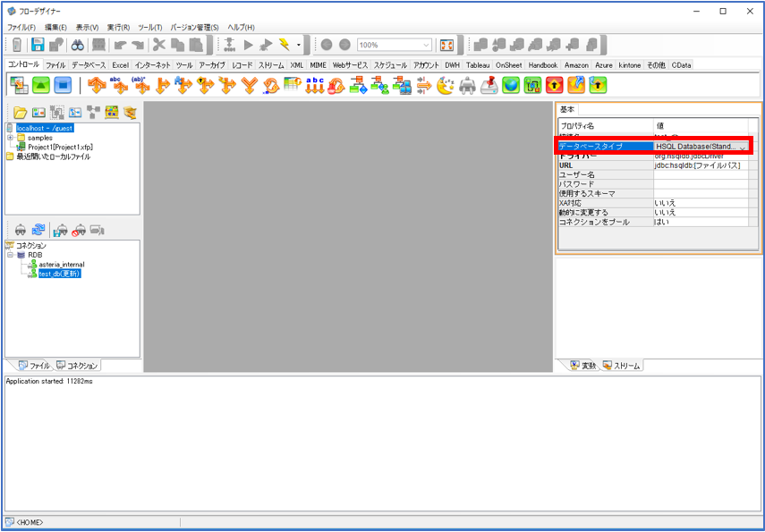Click the ユーザー名 value field
This screenshot has width=765, height=532.
pyautogui.click(x=701, y=174)
